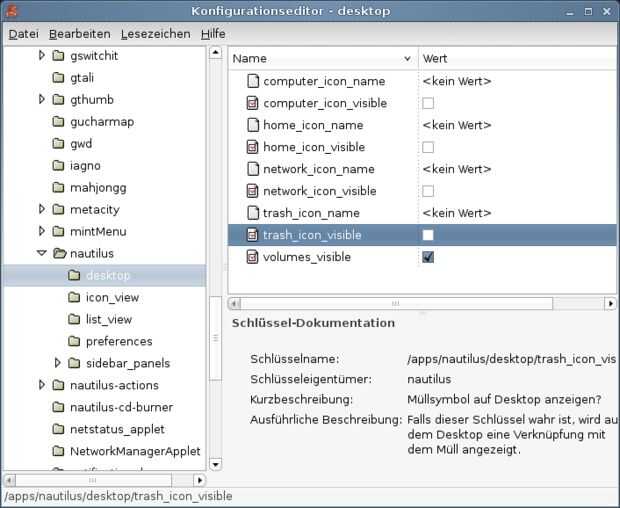Expand the gthumb tree node
Screen dimensions: 620x508
(42, 99)
